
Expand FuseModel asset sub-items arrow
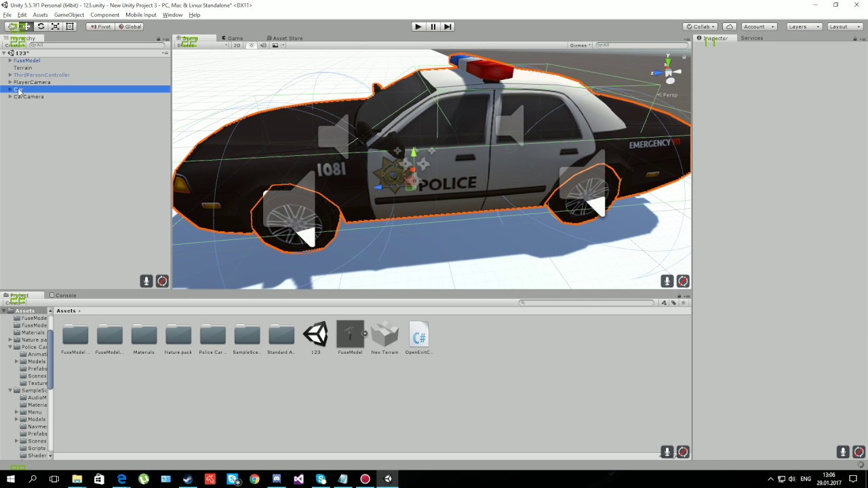point(365,333)
